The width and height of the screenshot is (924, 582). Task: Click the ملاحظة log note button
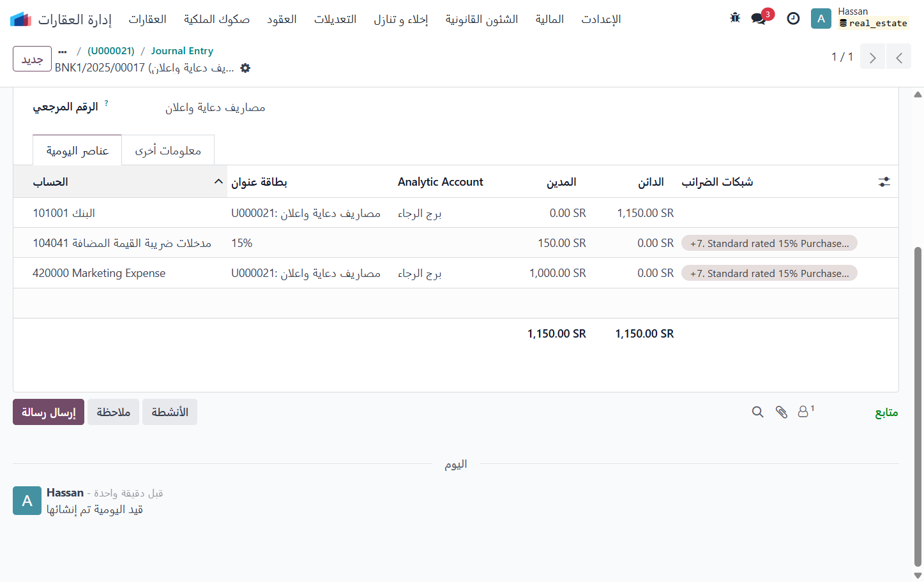[x=113, y=412]
